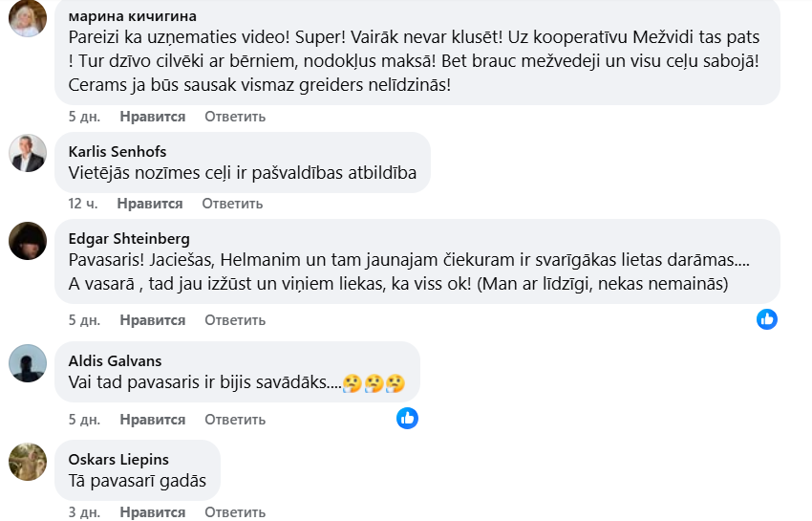
Task: Click the like reaction icon on Edgar Shteinberg's comment
Action: 767,319
